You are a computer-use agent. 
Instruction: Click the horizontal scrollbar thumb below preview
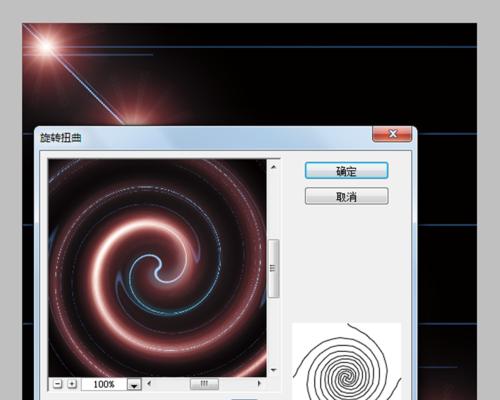coord(204,384)
